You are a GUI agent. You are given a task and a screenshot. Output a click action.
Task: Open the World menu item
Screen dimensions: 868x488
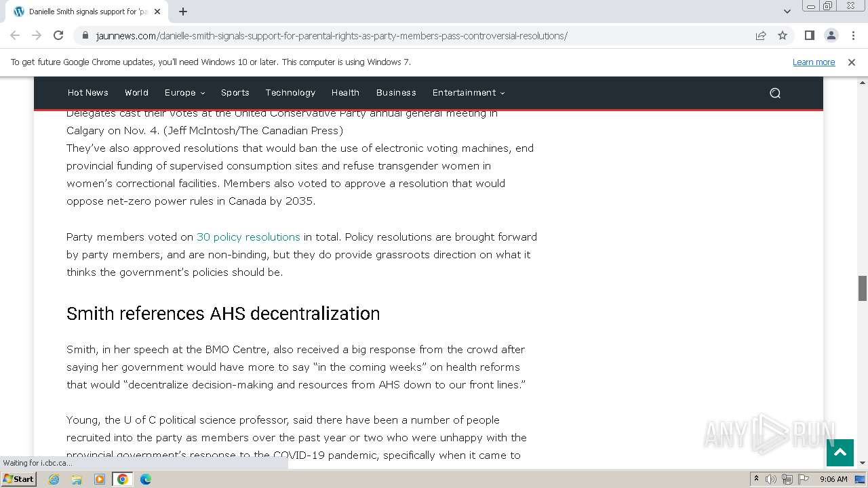pyautogui.click(x=136, y=93)
